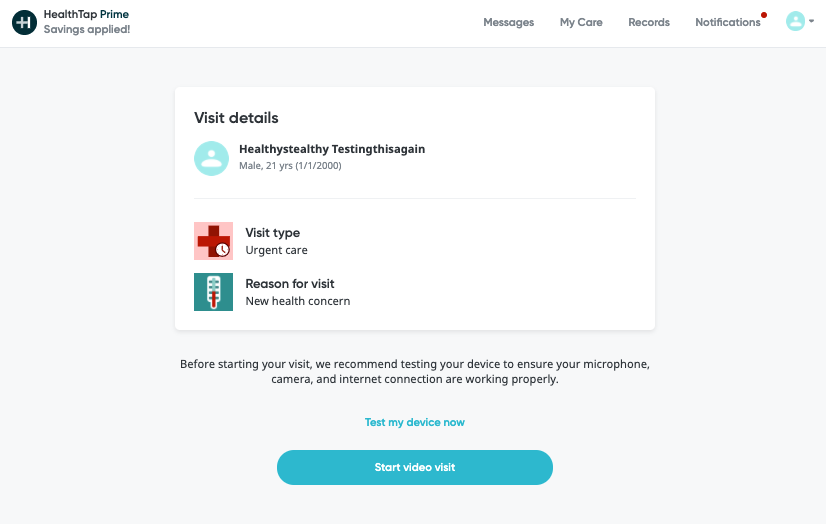Click the patient avatar in Visit details

(x=211, y=158)
